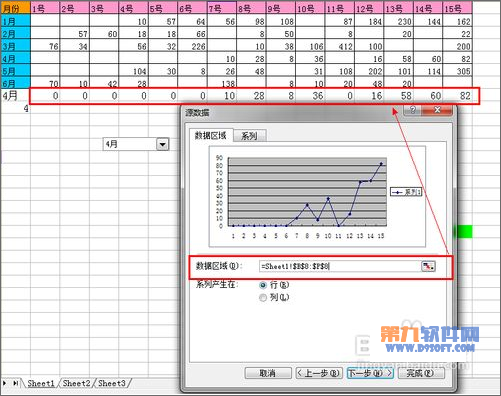Select cell with value 226
Screen dimensions: 501x396
[x=192, y=46]
